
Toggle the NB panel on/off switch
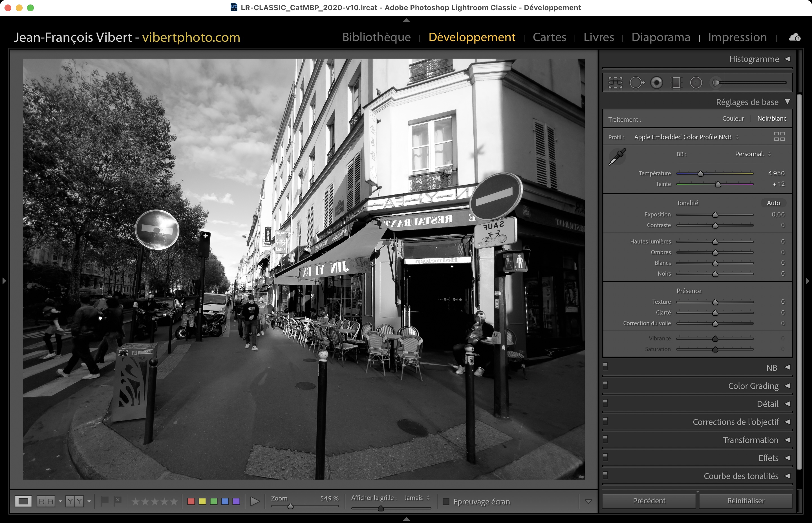[605, 366]
